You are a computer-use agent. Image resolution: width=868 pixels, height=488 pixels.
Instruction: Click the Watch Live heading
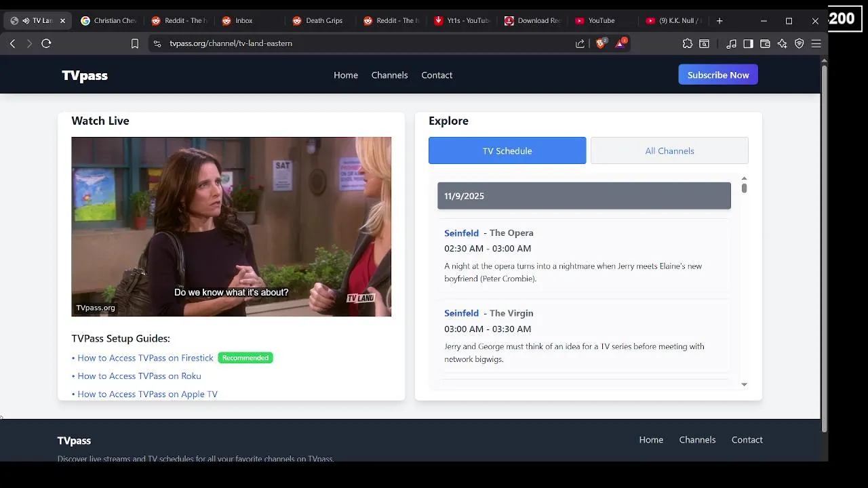(x=100, y=121)
